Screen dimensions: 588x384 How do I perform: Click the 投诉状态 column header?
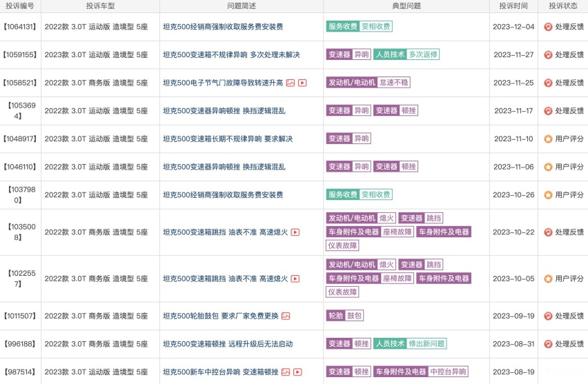point(563,6)
